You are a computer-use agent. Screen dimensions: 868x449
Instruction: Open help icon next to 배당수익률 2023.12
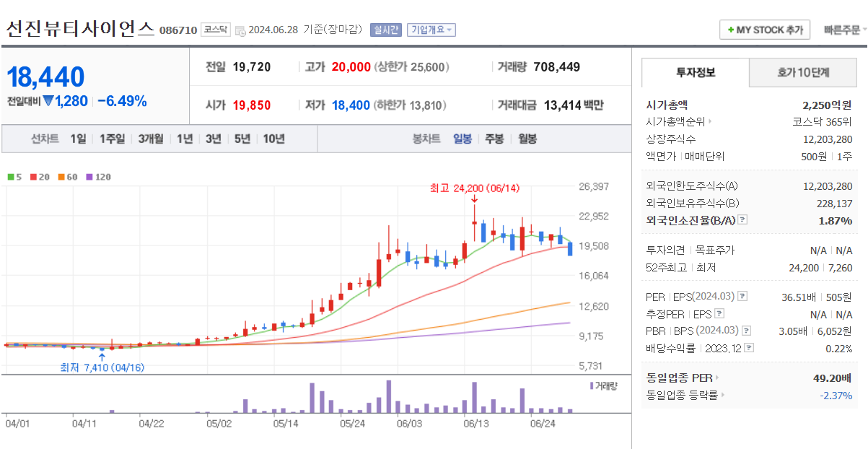[x=750, y=348]
